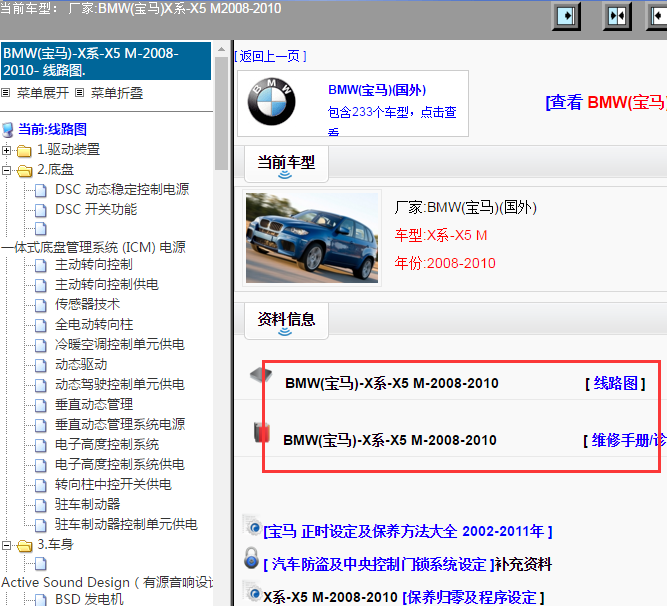
Task: Click the folder icon of 2.底盘
Action: (24, 171)
